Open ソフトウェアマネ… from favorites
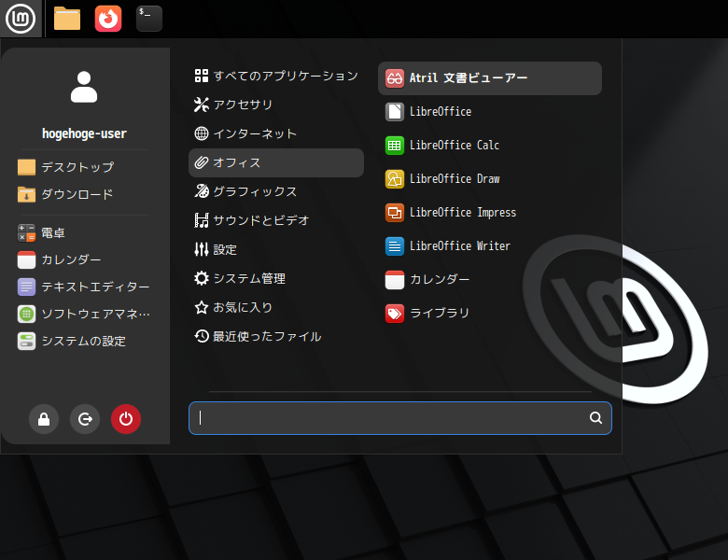This screenshot has width=728, height=560. (84, 314)
